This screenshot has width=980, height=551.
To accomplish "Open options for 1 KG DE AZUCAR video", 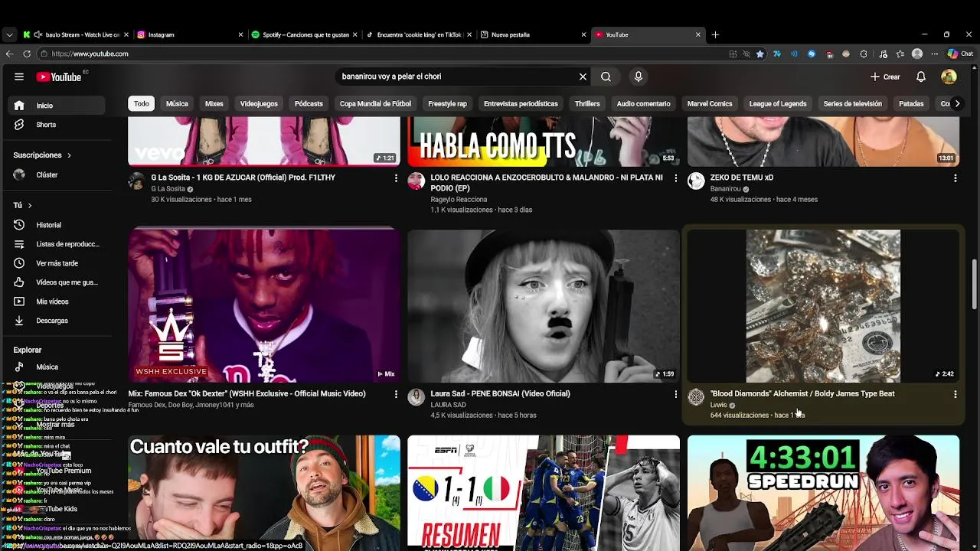I will [396, 178].
